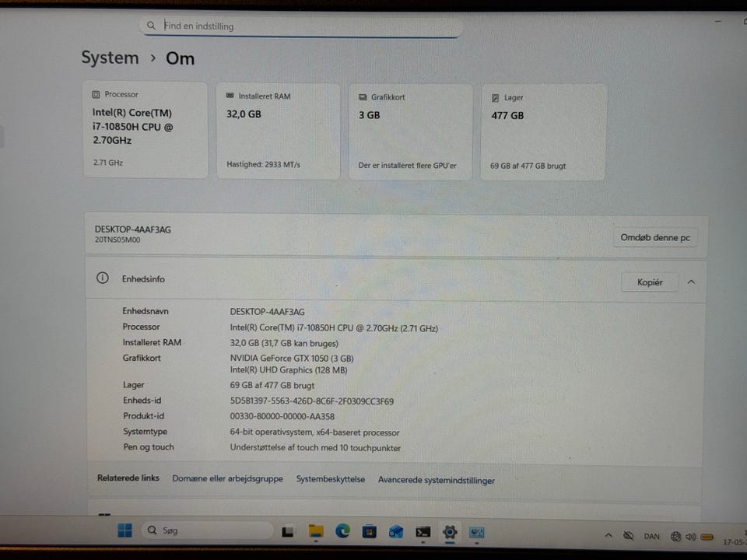This screenshot has height=560, width=747.
Task: Click the Grafikkort display icon in card
Action: coord(363,96)
